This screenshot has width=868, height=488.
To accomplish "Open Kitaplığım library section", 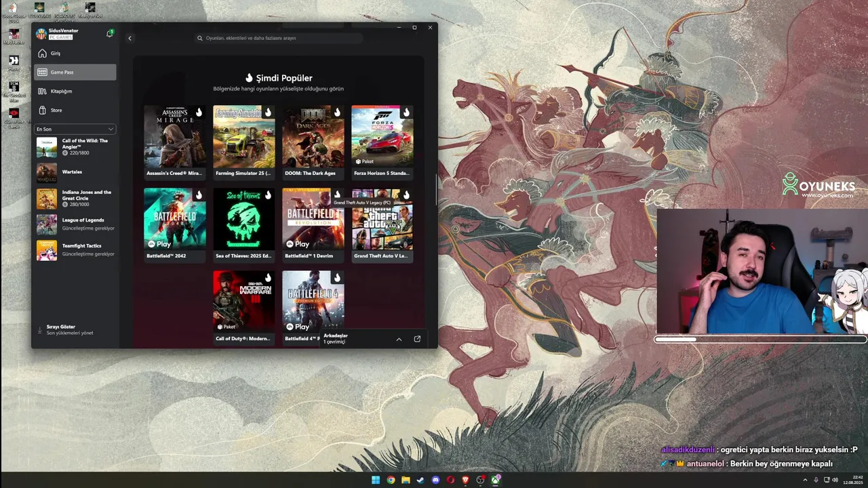I will 75,91.
